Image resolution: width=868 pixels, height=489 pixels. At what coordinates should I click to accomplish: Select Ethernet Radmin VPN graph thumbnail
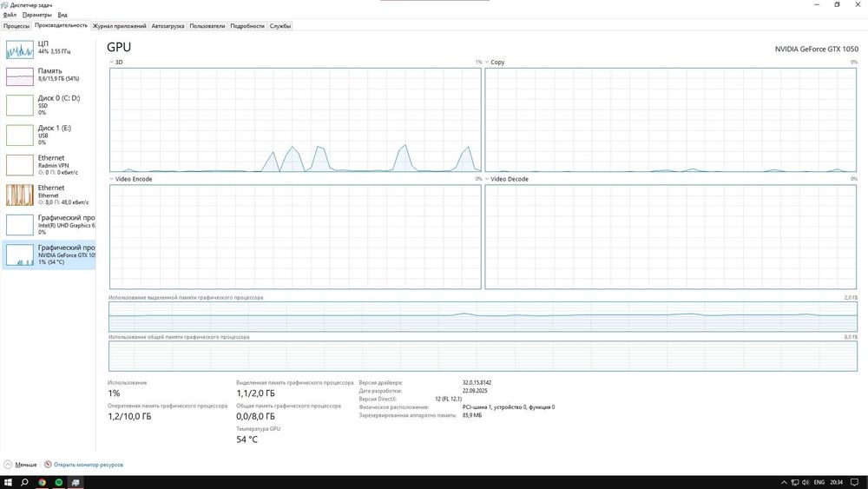point(20,165)
